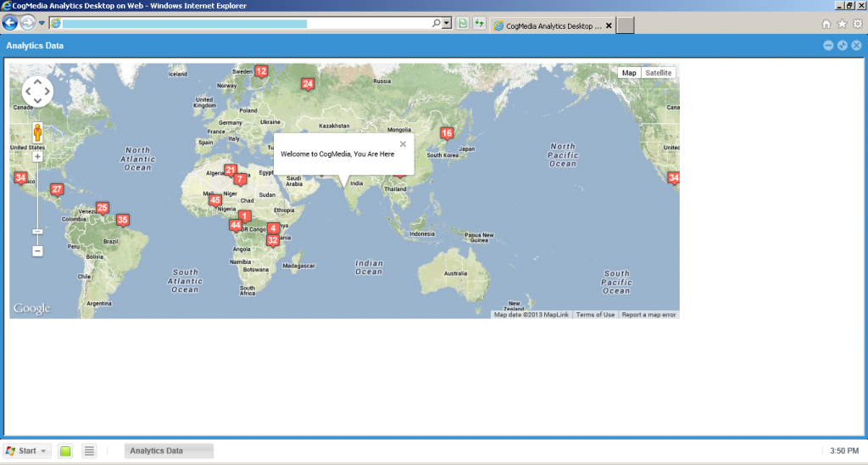Select the Street View pegman icon
Viewport: 868px width, 465px height.
point(37,132)
